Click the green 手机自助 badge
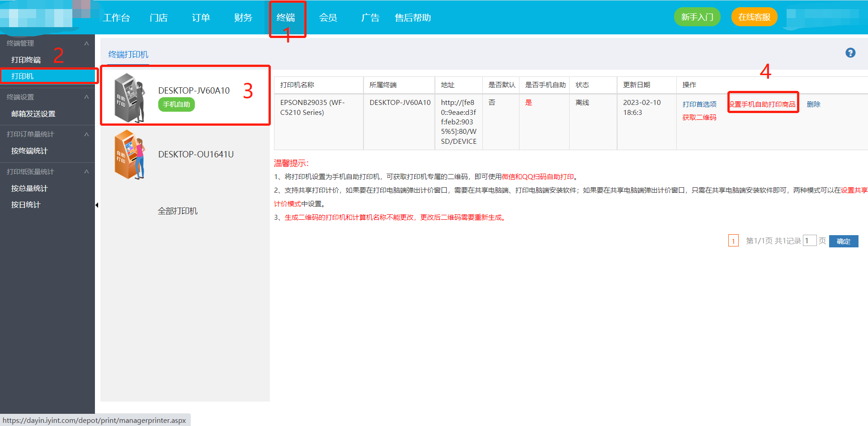This screenshot has height=426, width=868. click(x=176, y=104)
